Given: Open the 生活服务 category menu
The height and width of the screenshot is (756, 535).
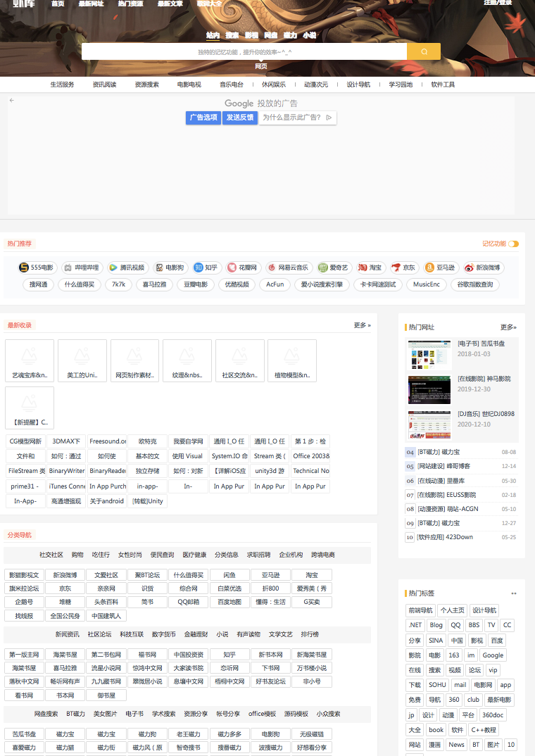Looking at the screenshot, I should (x=62, y=84).
